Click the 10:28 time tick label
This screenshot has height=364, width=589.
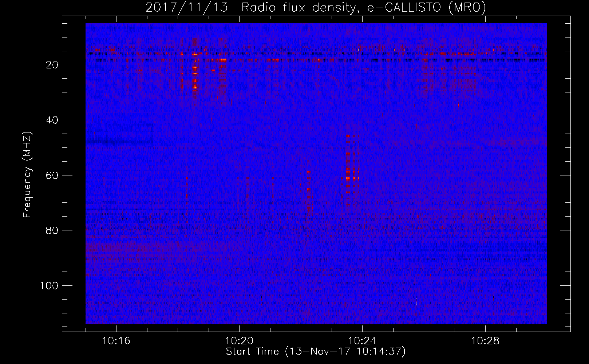coord(485,341)
